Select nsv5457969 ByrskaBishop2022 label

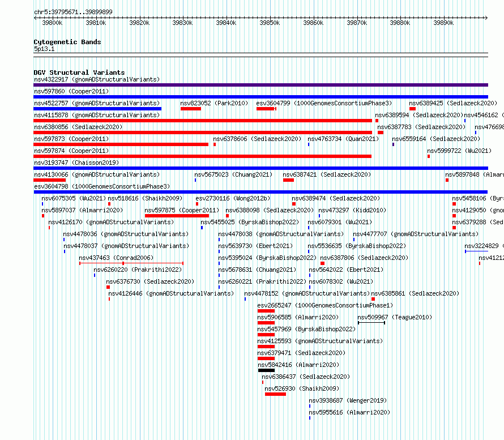(x=306, y=329)
